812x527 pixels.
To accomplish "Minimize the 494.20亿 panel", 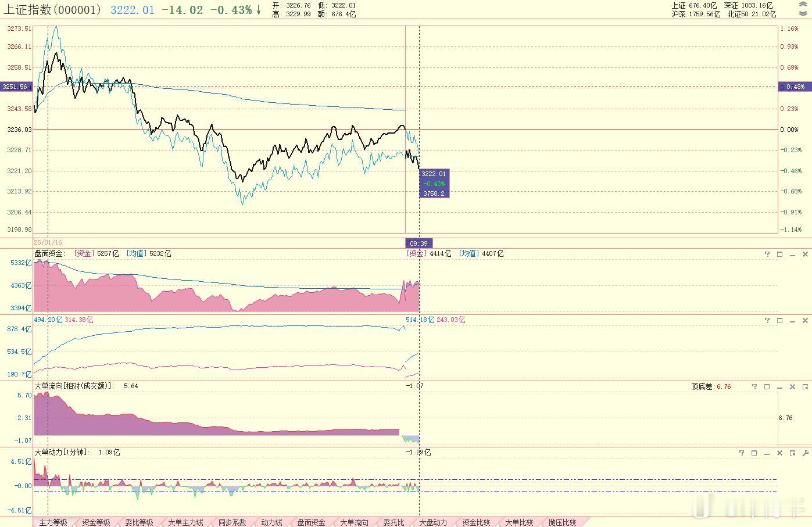I will [x=793, y=321].
